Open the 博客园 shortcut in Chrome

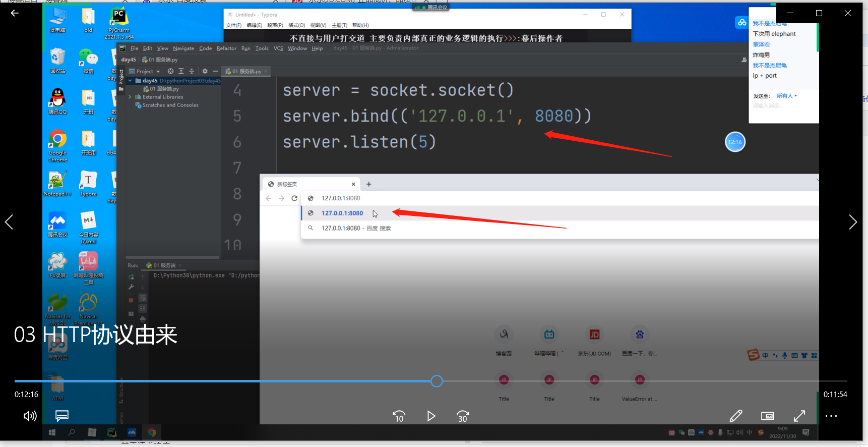504,342
